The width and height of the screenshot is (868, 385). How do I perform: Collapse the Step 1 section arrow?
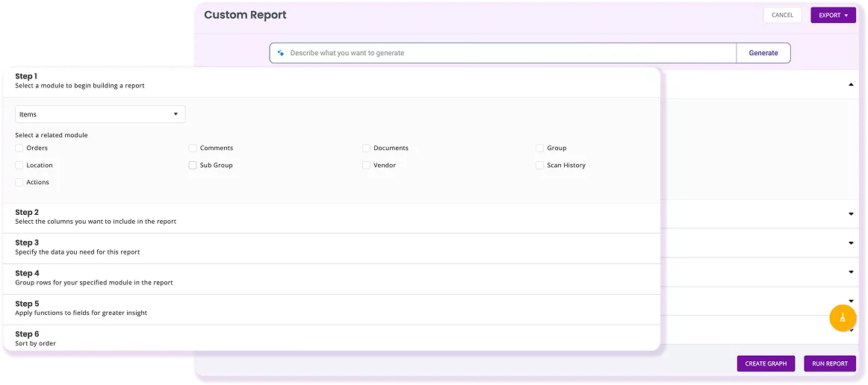click(x=851, y=84)
